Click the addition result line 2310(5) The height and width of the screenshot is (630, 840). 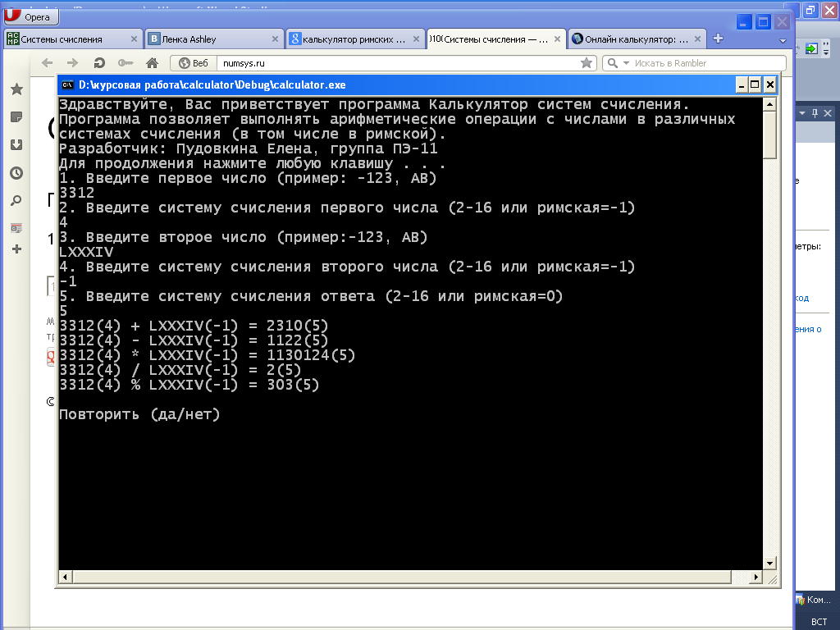194,326
